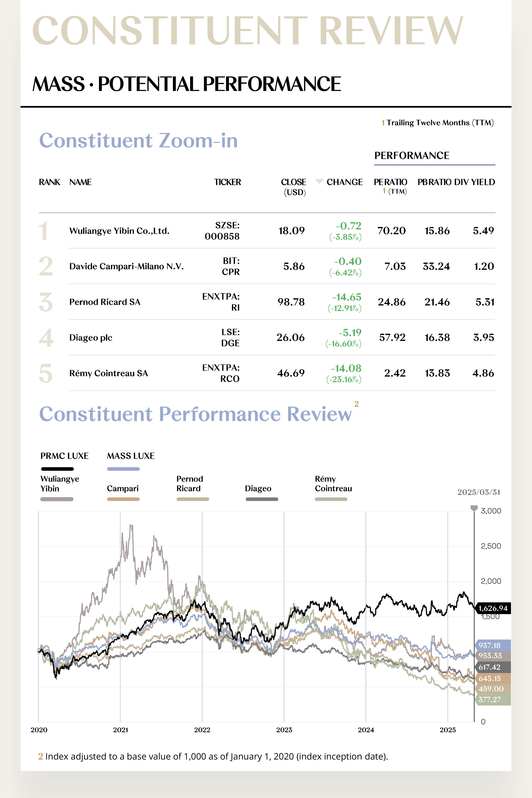The height and width of the screenshot is (798, 532).
Task: Open the Rémy Cointreau SA row name
Action: (x=109, y=373)
